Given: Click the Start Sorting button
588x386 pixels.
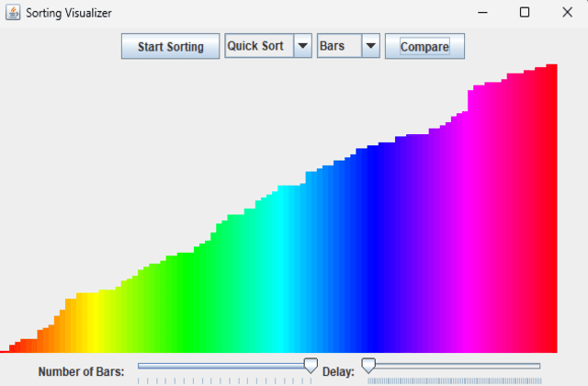Looking at the screenshot, I should pyautogui.click(x=170, y=47).
